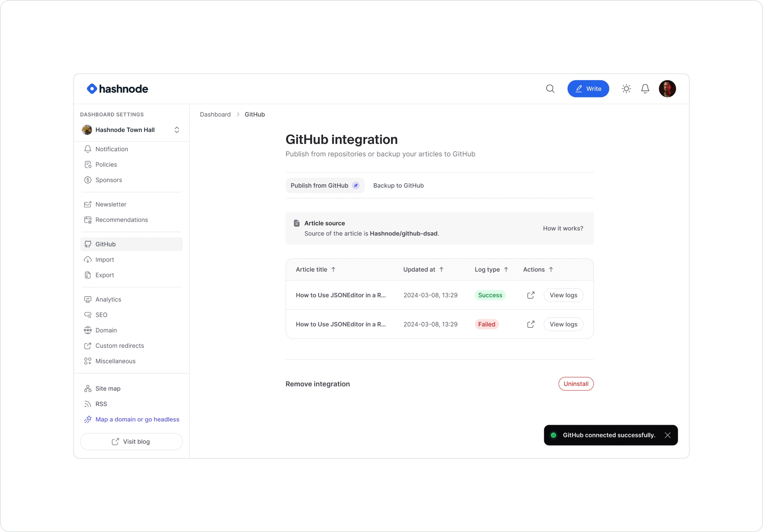This screenshot has height=532, width=763.
Task: Dismiss the GitHub connected toast
Action: click(x=668, y=435)
